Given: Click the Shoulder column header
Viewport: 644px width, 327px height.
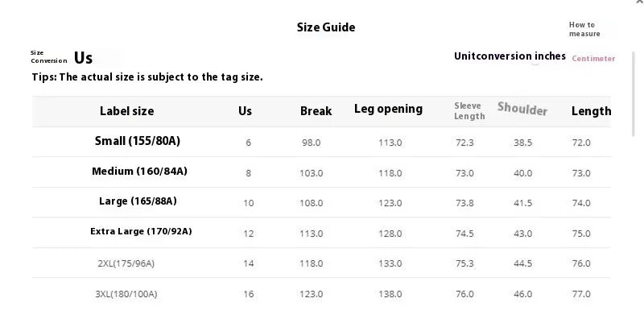Looking at the screenshot, I should (x=522, y=110).
